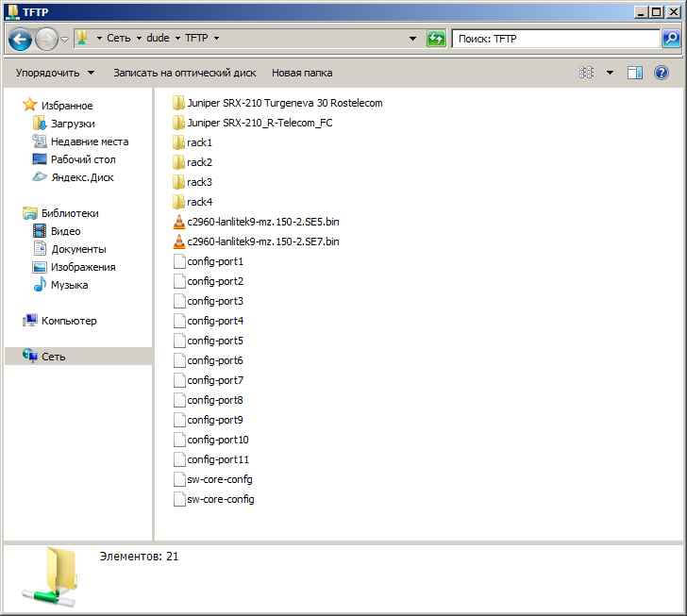Viewport: 687px width, 616px height.
Task: Click in the Поиск: TFTP search field
Action: 556,39
